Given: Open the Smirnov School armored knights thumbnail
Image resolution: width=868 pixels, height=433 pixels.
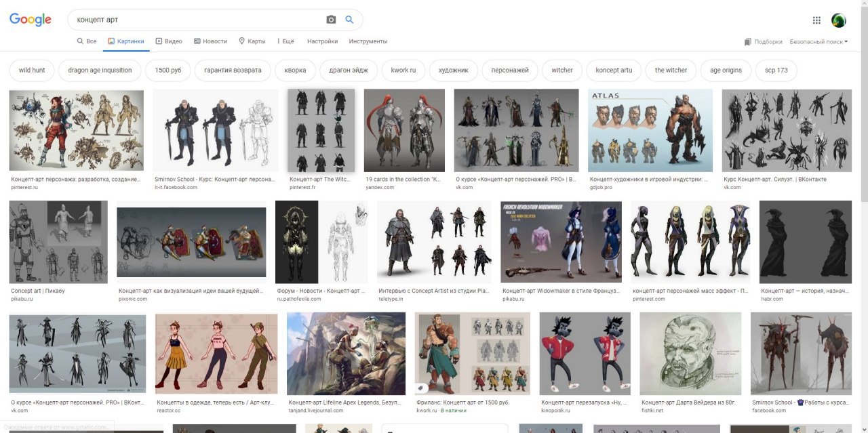Looking at the screenshot, I should [216, 131].
